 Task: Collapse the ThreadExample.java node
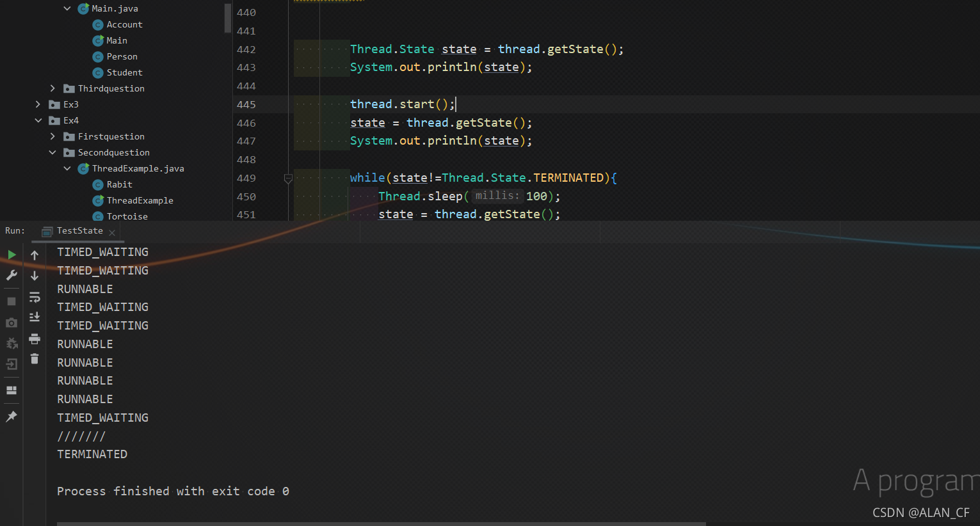coord(67,168)
